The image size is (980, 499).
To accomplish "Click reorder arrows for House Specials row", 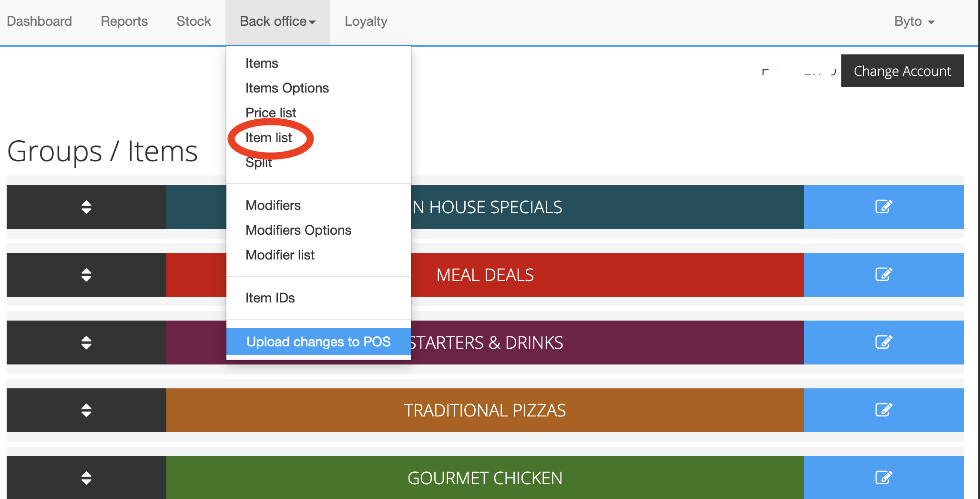I will point(86,207).
